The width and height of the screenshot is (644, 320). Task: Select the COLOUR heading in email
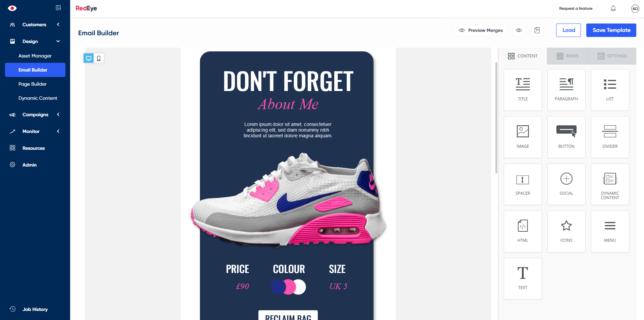click(x=289, y=269)
